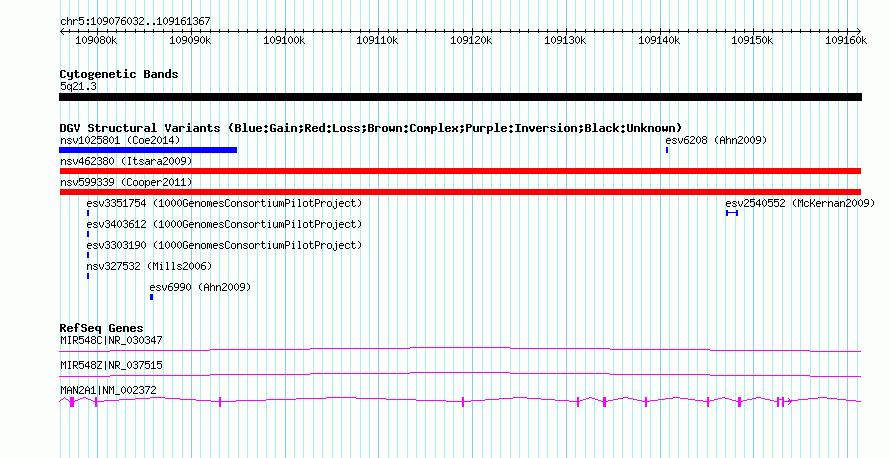
Task: Click the Cytogenetic Bands track title
Action: 119,74
